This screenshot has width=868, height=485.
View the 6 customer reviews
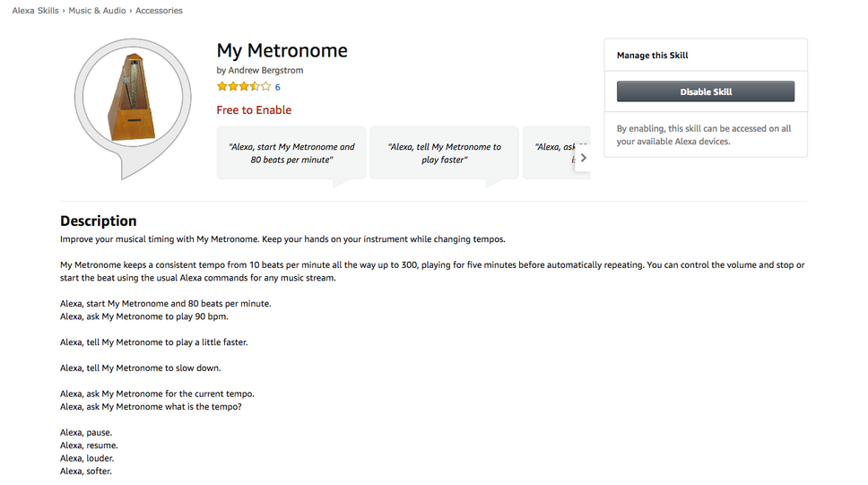click(x=278, y=88)
